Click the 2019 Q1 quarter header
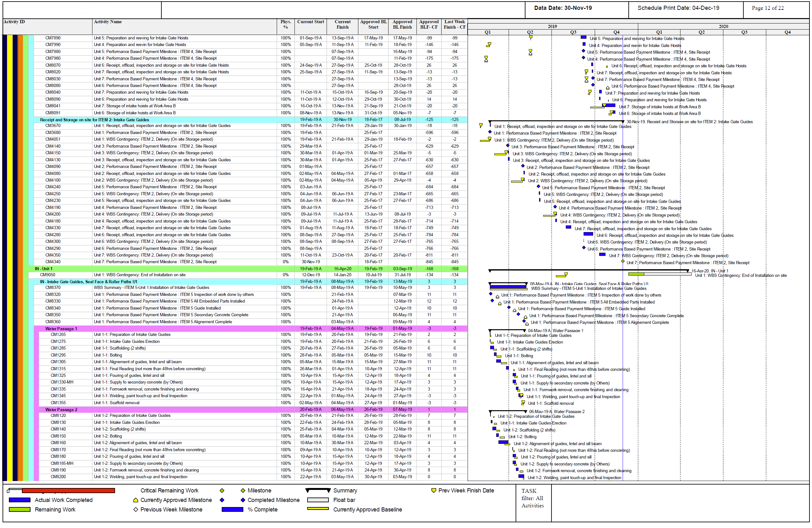 (488, 32)
